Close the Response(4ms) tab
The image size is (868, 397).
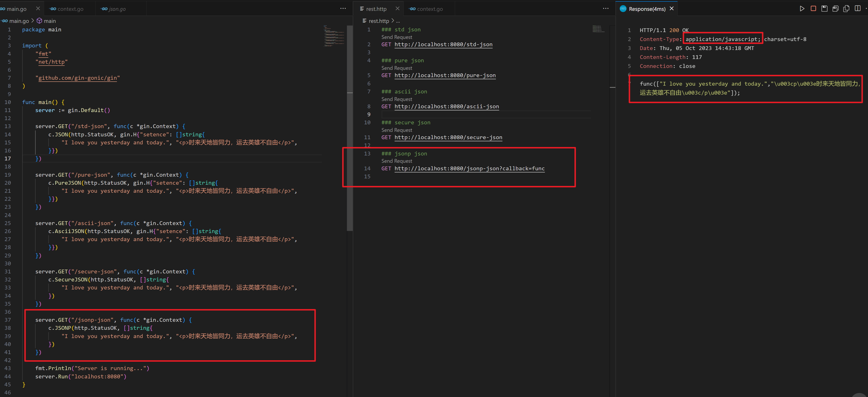pyautogui.click(x=672, y=9)
